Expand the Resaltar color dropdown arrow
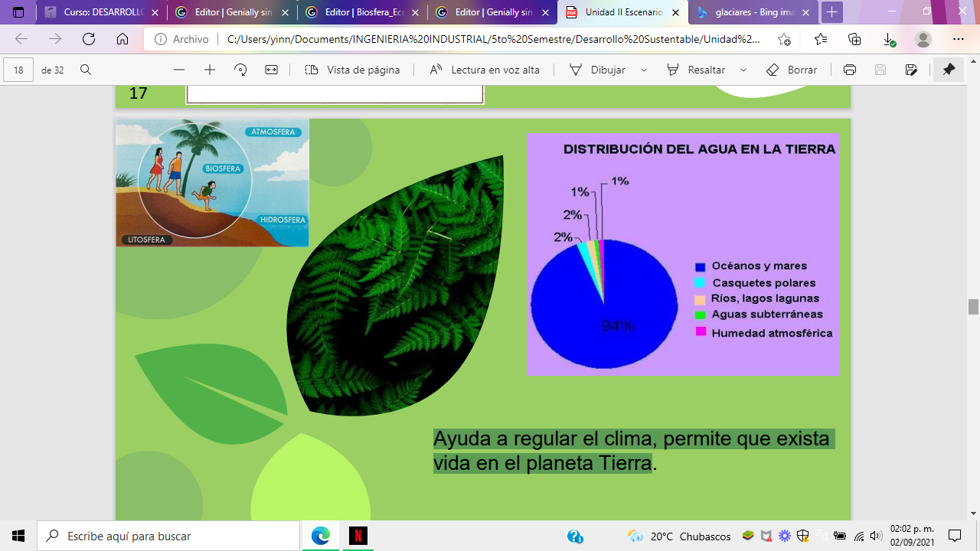This screenshot has width=980, height=551. [x=743, y=70]
